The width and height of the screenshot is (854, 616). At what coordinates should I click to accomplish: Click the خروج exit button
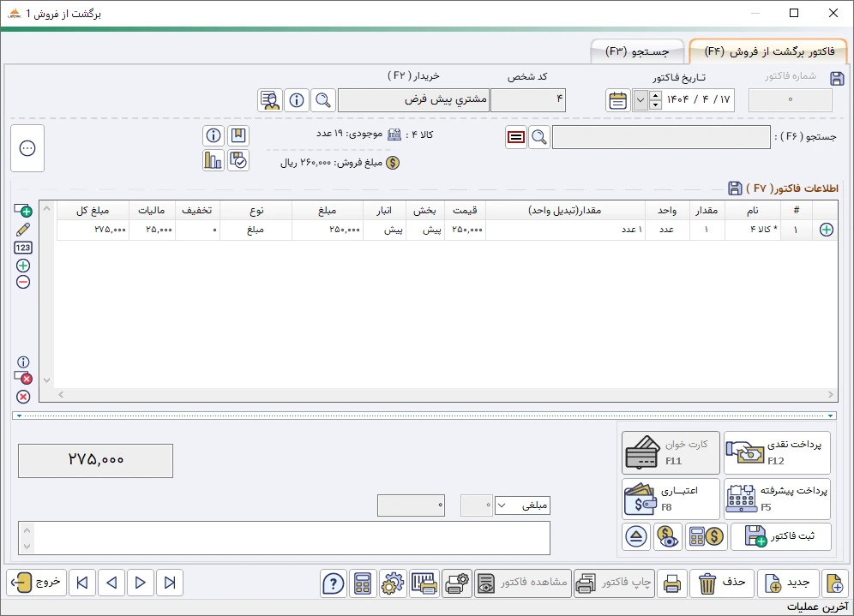(x=37, y=583)
